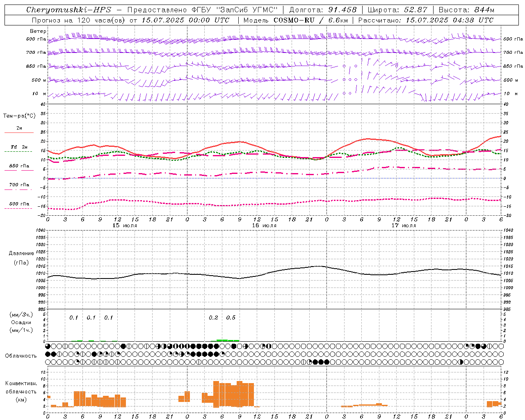Click the Td 2м dew point legend entry

pos(19,147)
